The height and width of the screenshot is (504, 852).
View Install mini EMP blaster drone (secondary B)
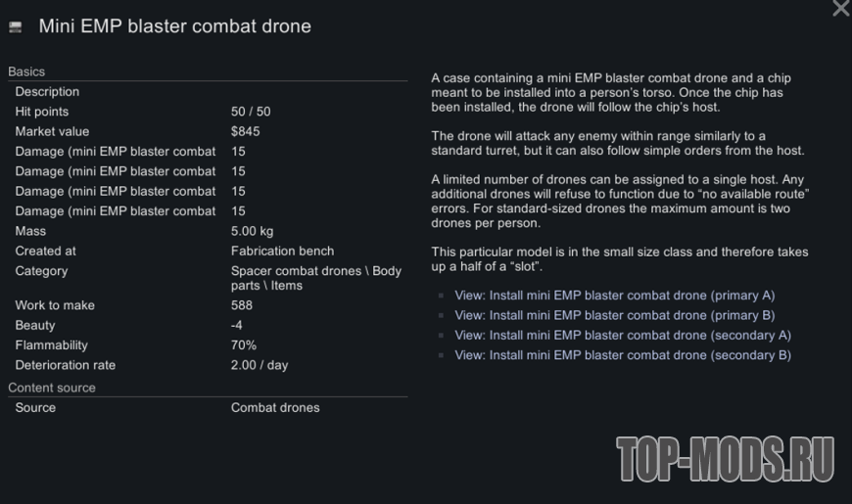click(623, 355)
